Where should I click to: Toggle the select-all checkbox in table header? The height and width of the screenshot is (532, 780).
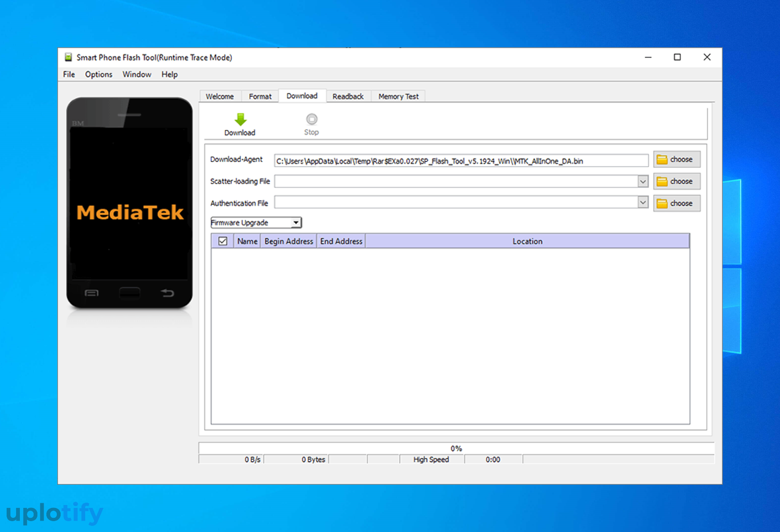tap(222, 241)
